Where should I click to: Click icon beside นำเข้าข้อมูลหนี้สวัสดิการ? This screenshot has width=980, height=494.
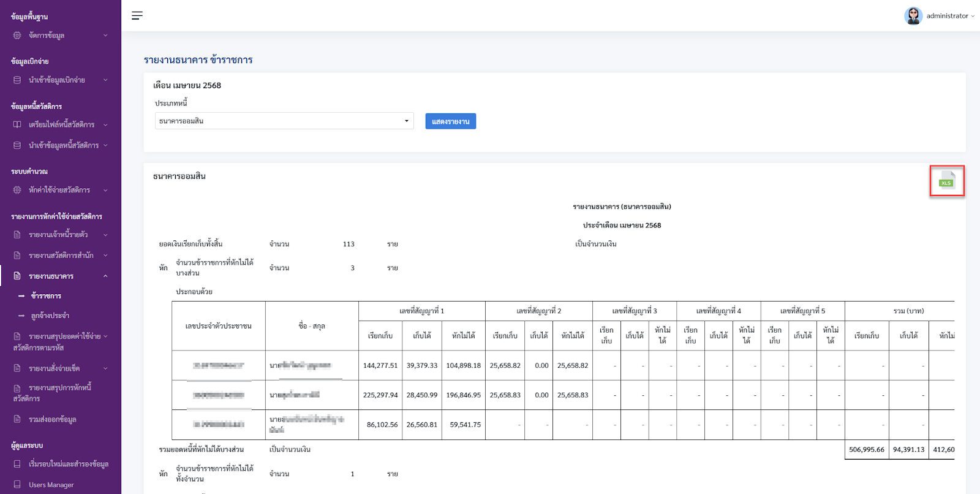click(x=17, y=146)
